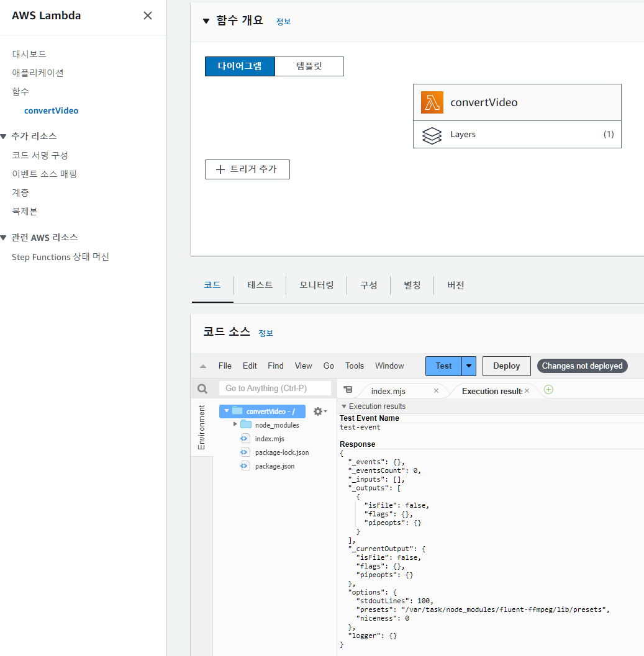The width and height of the screenshot is (644, 656).
Task: Switch to the 별칭 tab
Action: point(412,285)
